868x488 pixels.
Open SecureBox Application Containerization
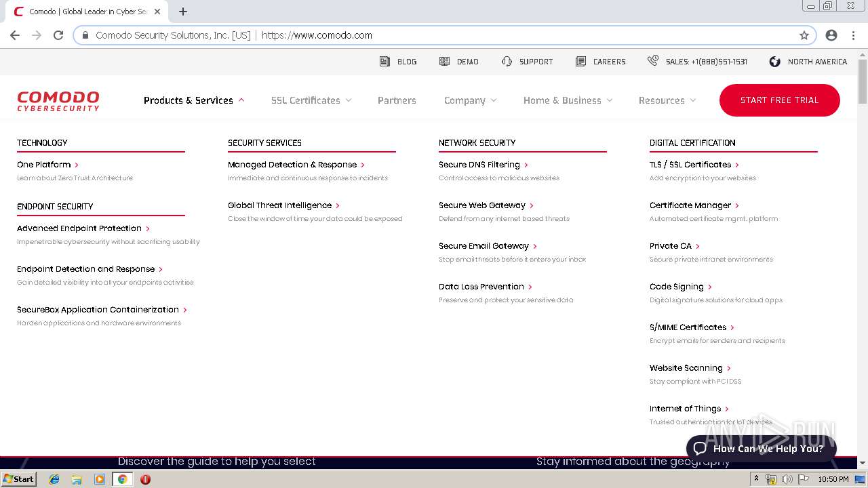click(x=102, y=310)
